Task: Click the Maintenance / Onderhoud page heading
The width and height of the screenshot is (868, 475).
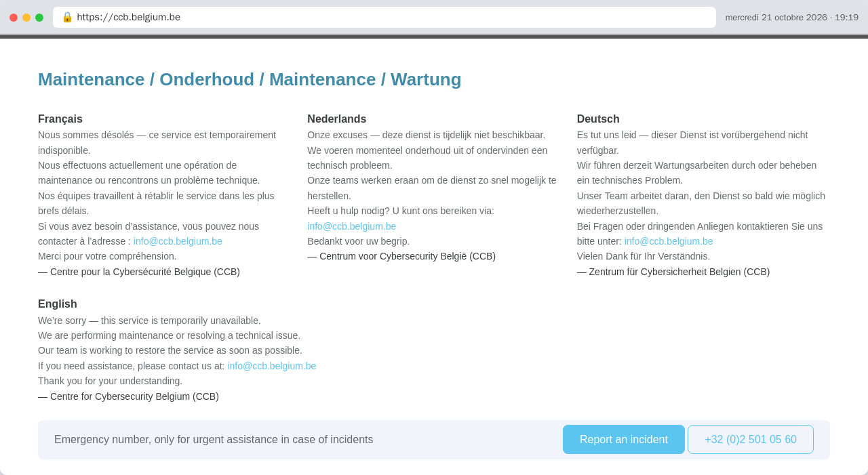Action: click(250, 79)
